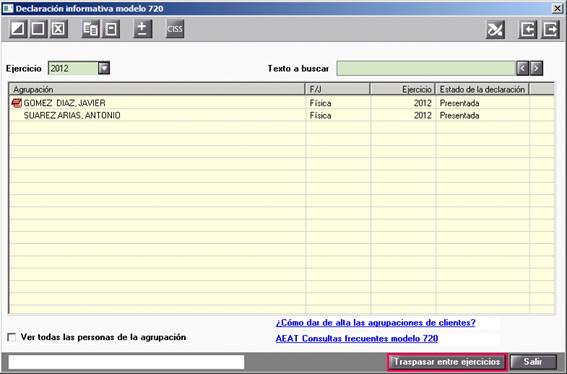Viewport: 567px width, 374px height.
Task: Open the Ejercicio year dropdown arrow
Action: 104,68
